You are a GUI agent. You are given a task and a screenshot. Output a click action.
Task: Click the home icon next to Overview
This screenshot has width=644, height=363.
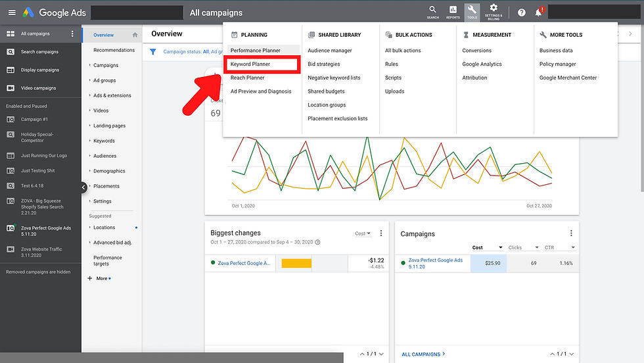[135, 35]
